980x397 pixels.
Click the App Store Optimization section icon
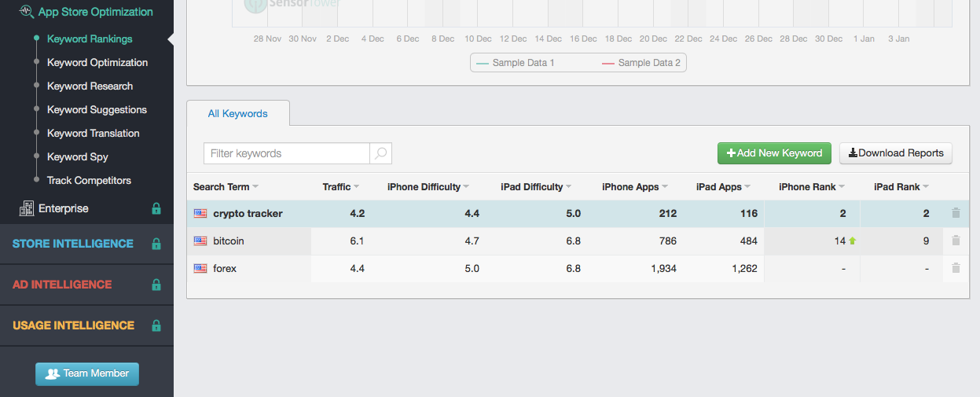point(26,12)
